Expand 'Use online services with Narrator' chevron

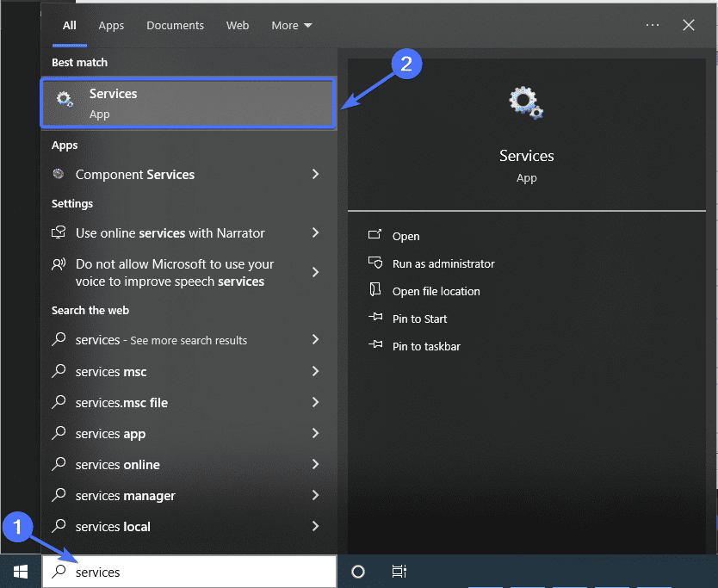coord(315,232)
